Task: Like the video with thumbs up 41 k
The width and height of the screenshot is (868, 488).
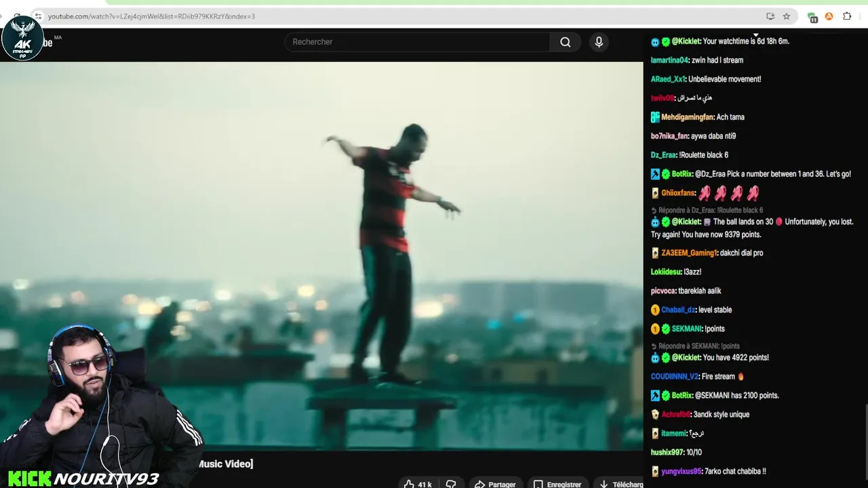Action: tap(418, 484)
